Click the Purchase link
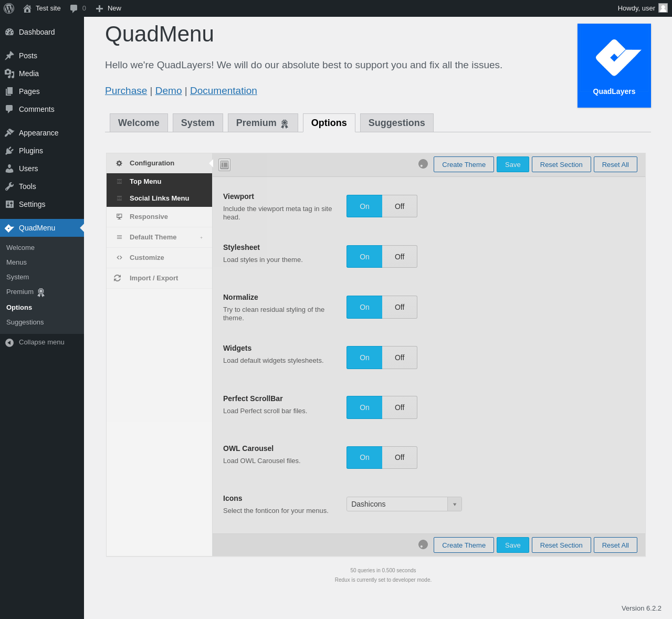 pyautogui.click(x=126, y=91)
